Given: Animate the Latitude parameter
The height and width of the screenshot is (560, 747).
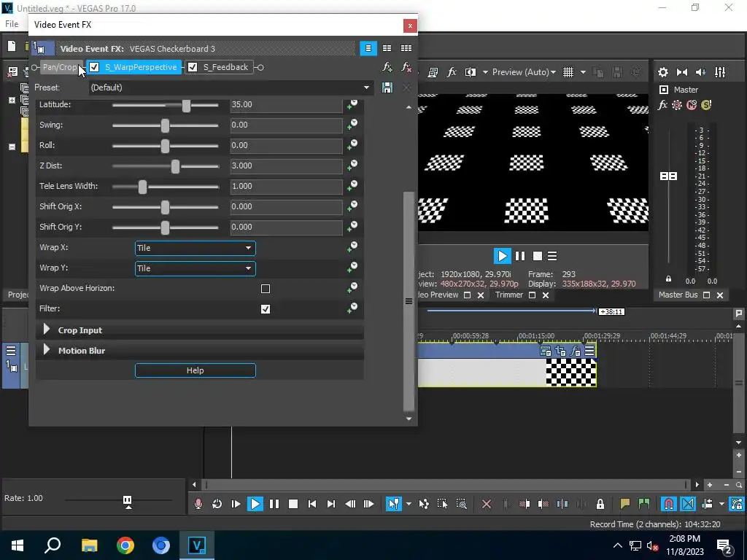Looking at the screenshot, I should tap(352, 104).
